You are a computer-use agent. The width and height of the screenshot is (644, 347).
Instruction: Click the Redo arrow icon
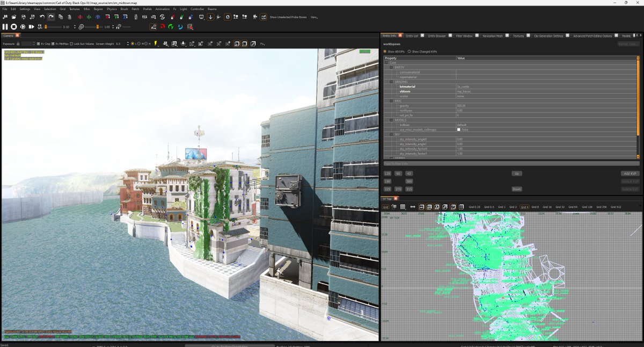[x=51, y=17]
